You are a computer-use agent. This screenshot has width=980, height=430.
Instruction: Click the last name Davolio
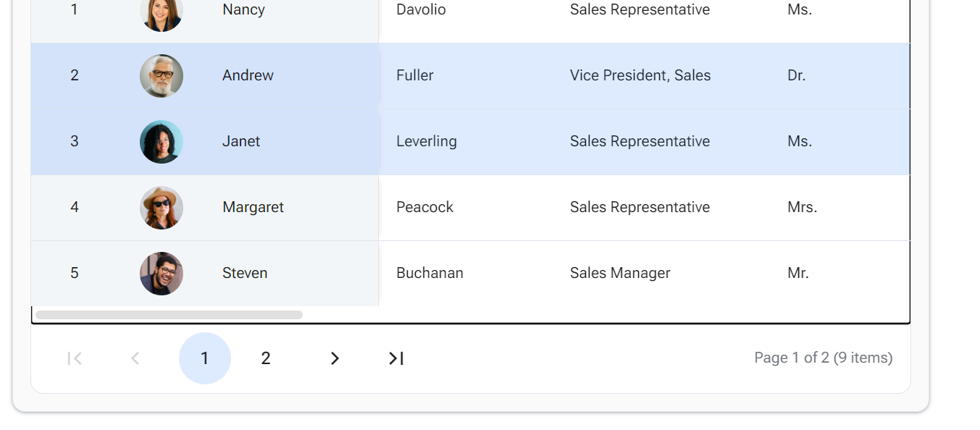421,10
